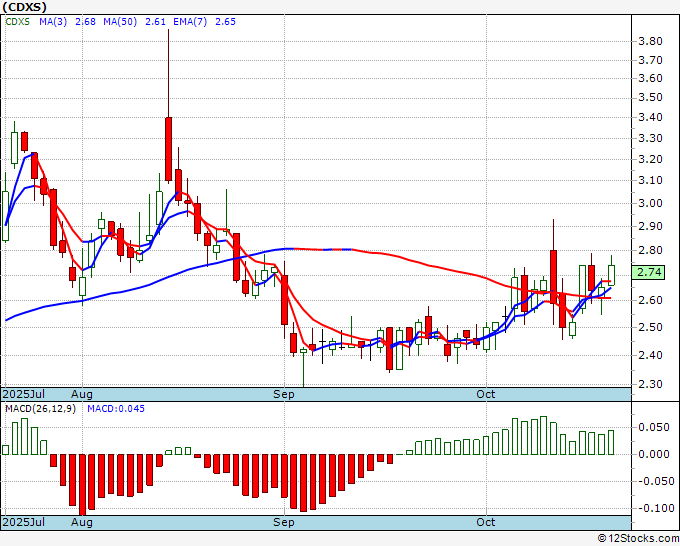Click the EMA(7) value 2.65
The image size is (680, 546).
point(226,22)
